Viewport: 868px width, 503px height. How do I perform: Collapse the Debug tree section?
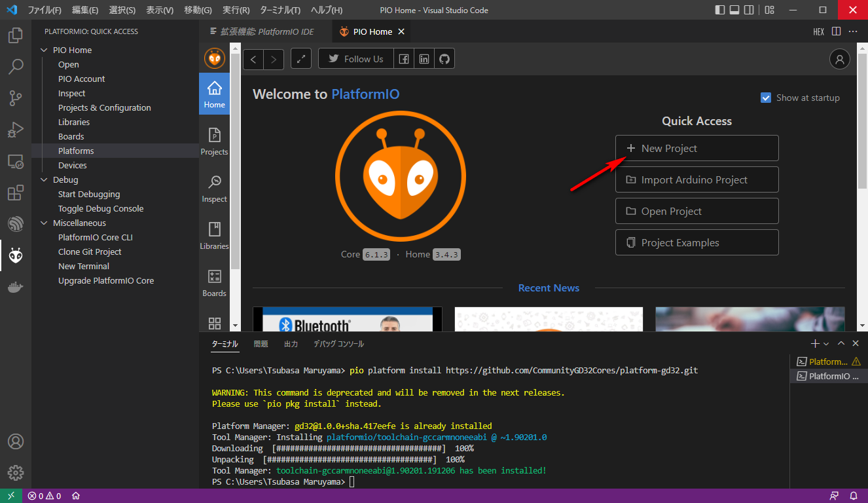click(45, 179)
